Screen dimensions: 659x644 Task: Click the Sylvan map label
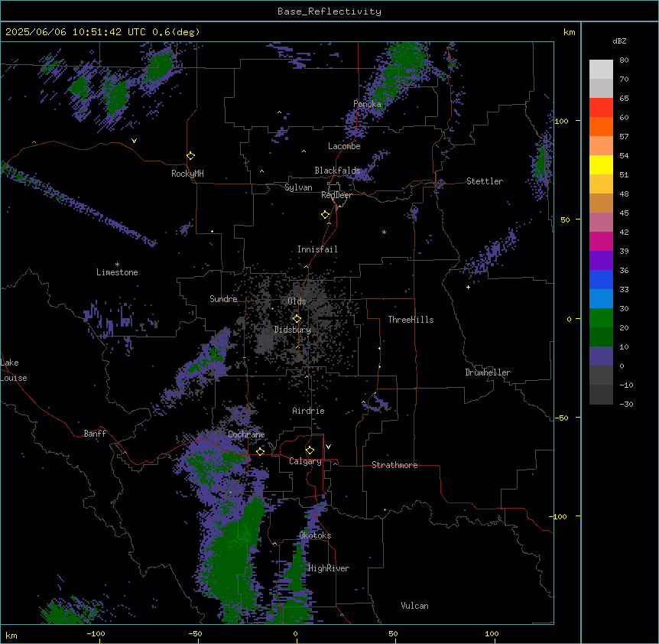298,187
